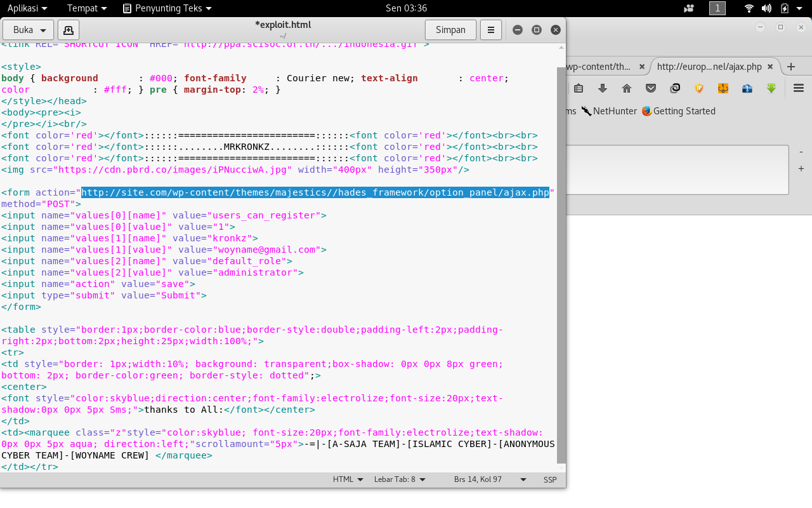Viewport: 812px width, 508px height.
Task: Create a new document in the text editor
Action: [x=68, y=30]
